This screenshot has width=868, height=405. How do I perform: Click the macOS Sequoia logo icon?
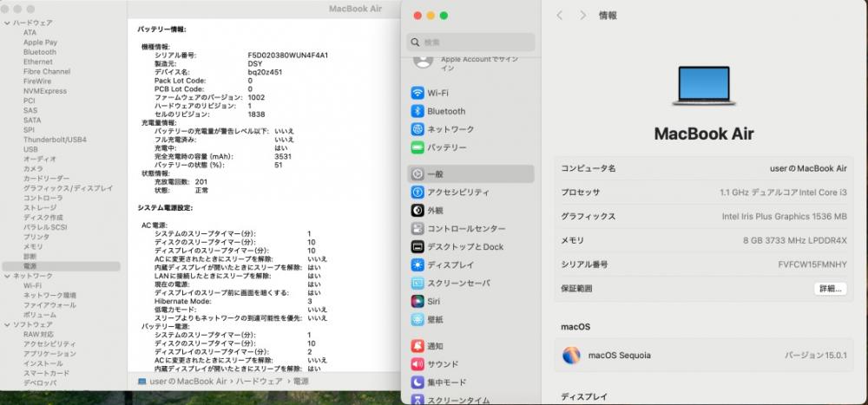click(571, 356)
